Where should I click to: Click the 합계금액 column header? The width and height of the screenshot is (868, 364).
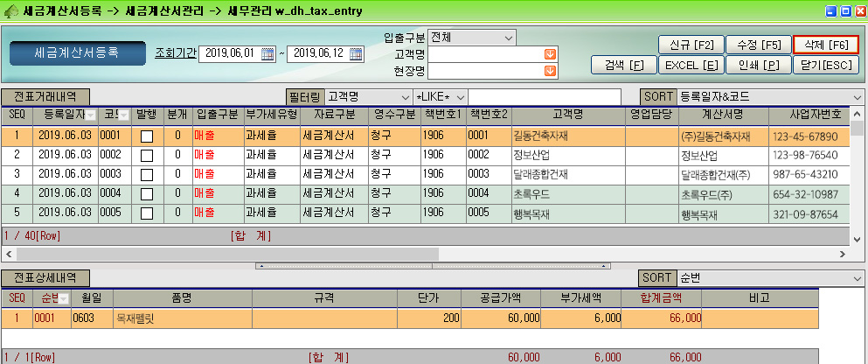click(661, 298)
